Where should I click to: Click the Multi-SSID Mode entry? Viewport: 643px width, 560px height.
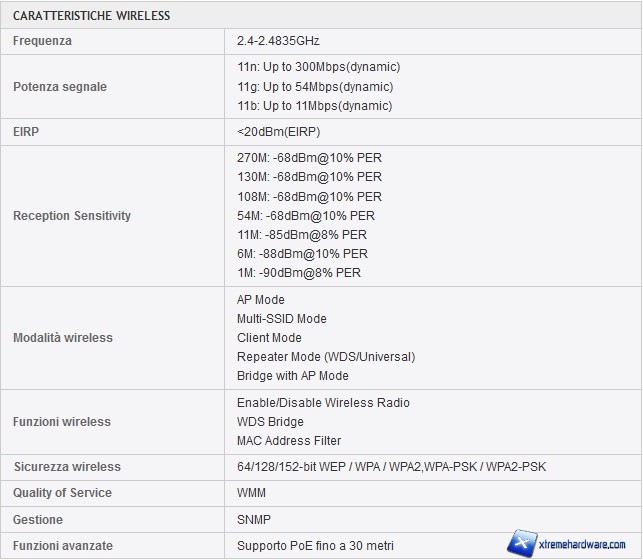click(x=282, y=319)
